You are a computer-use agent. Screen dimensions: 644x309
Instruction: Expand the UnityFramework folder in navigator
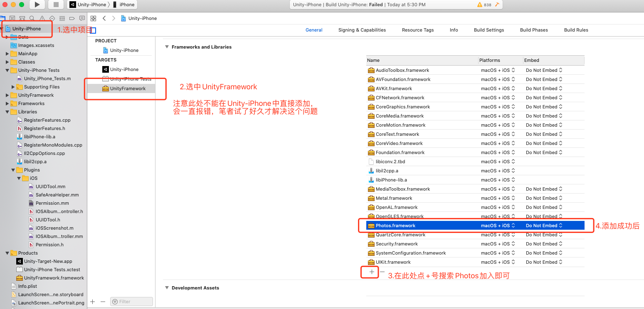pyautogui.click(x=7, y=95)
